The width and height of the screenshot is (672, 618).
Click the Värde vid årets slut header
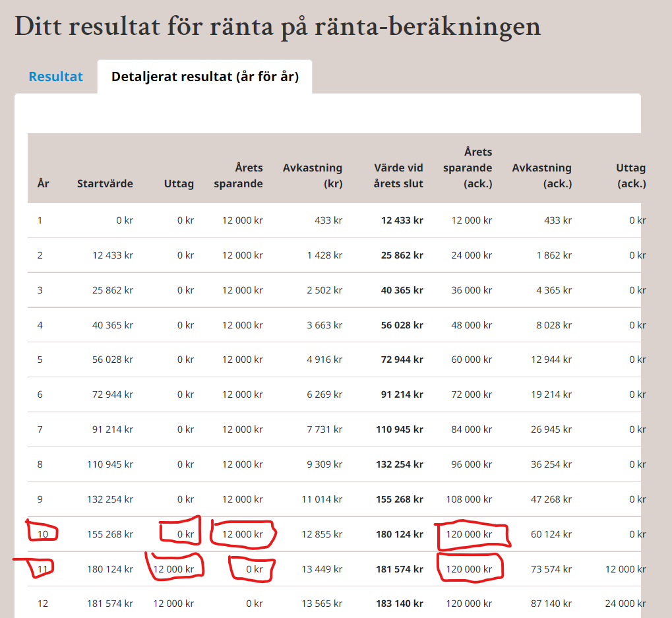point(398,175)
